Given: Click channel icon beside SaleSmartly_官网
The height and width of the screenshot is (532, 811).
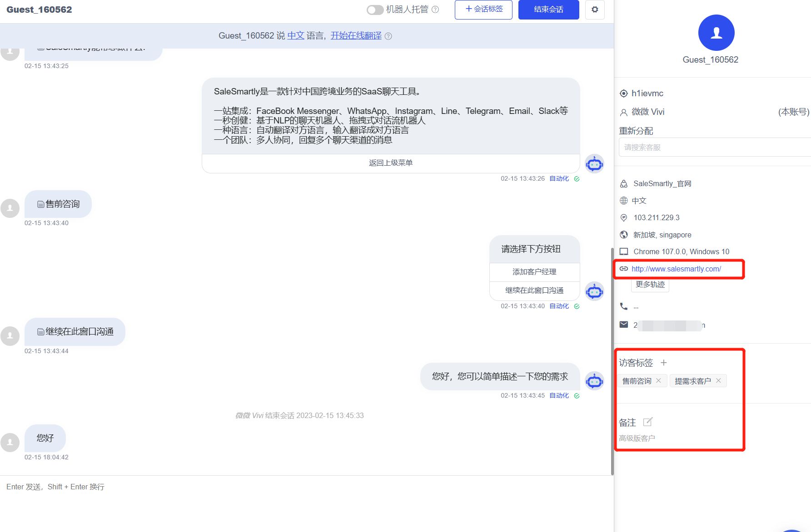Looking at the screenshot, I should point(624,184).
